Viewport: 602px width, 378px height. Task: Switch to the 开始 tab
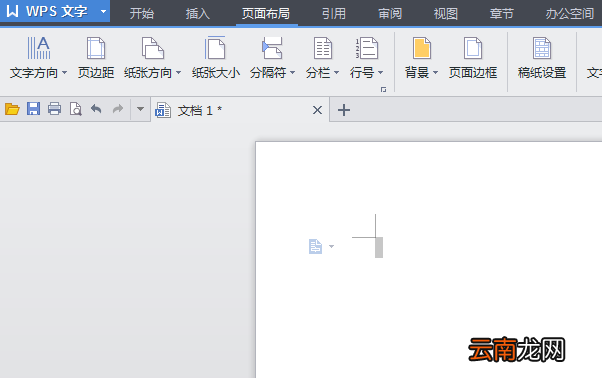pos(142,14)
